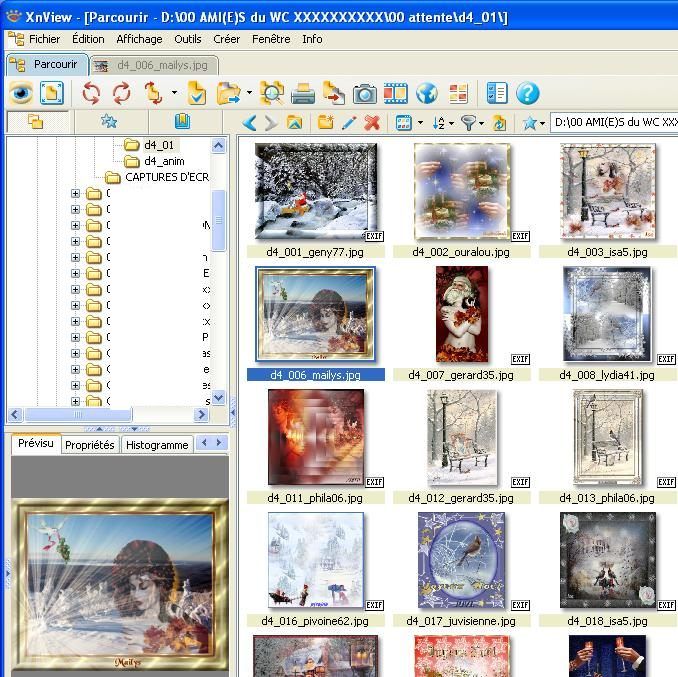The height and width of the screenshot is (677, 678).
Task: Open the sort order dropdown arrow
Action: (450, 124)
